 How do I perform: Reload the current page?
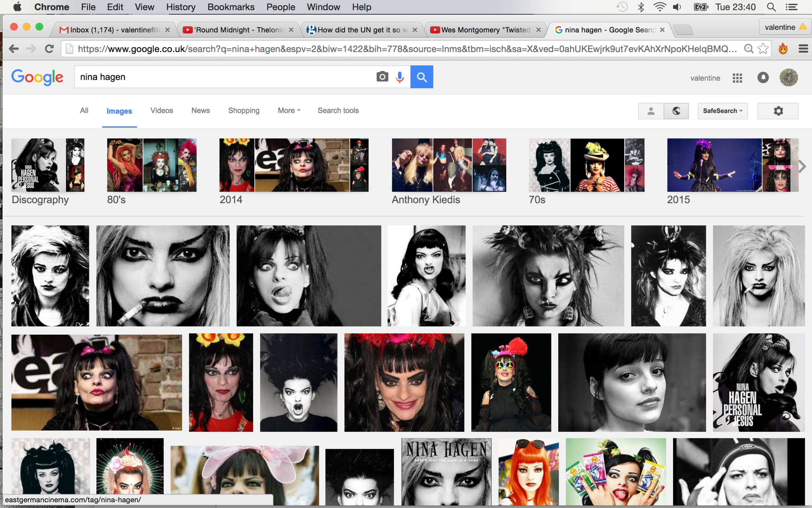pos(49,49)
